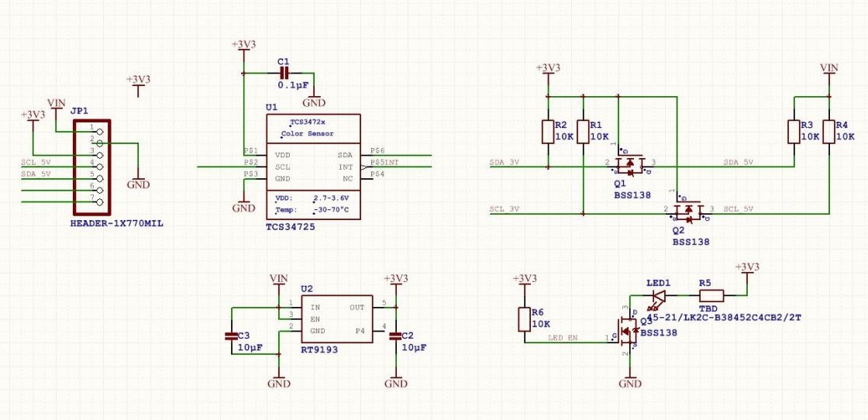
Task: Click the GND symbol below capacitor C3
Action: tap(279, 382)
